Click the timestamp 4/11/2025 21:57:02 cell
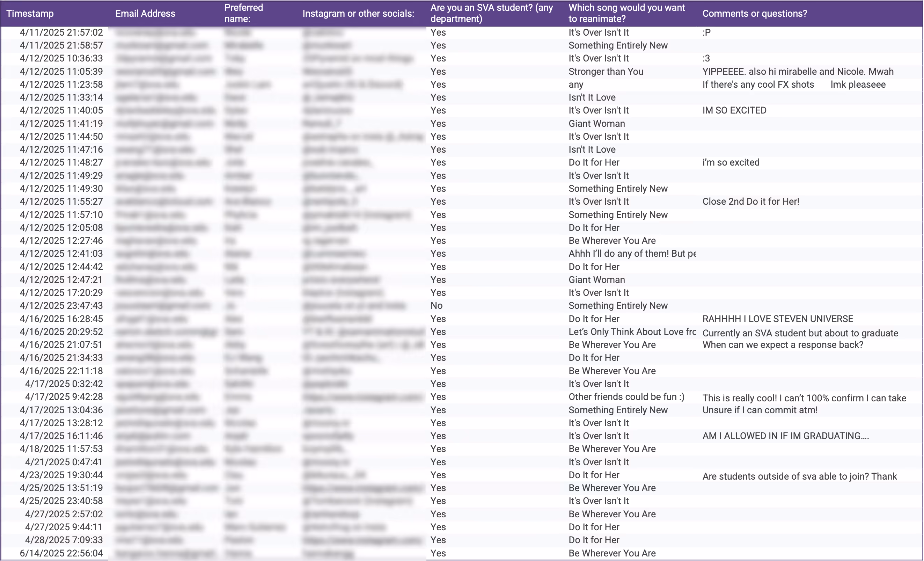Image resolution: width=924 pixels, height=561 pixels. (61, 32)
